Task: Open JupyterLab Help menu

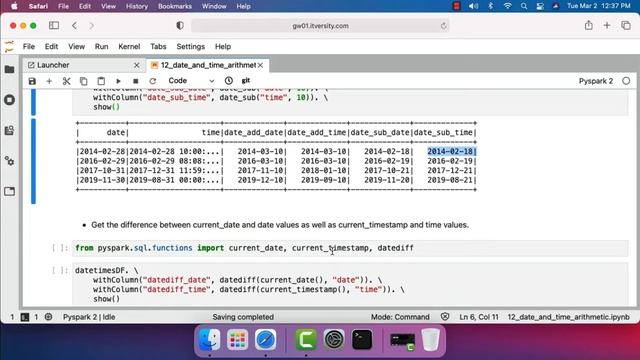Action: tap(223, 47)
